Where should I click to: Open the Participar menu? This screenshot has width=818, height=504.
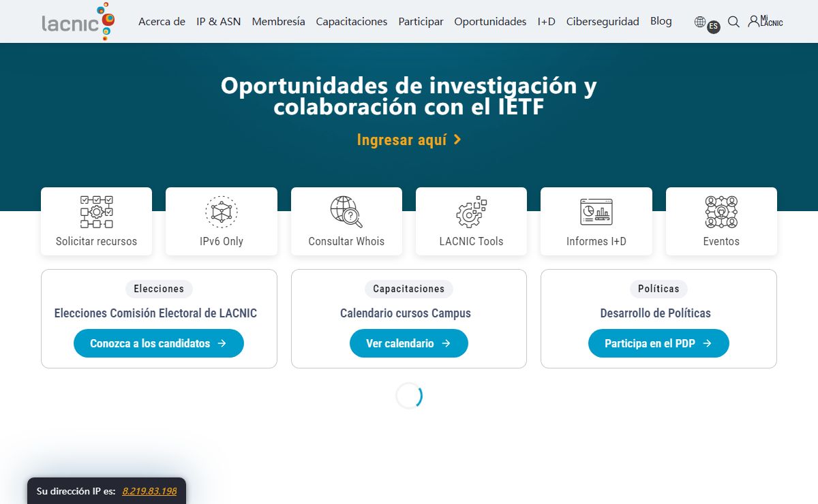[x=421, y=22]
